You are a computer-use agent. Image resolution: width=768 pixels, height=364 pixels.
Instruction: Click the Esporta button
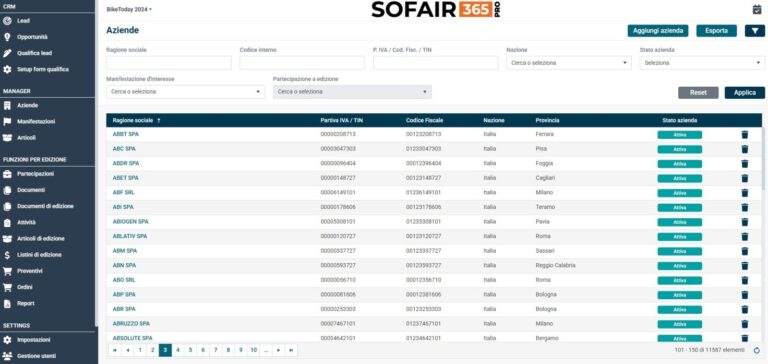[716, 31]
